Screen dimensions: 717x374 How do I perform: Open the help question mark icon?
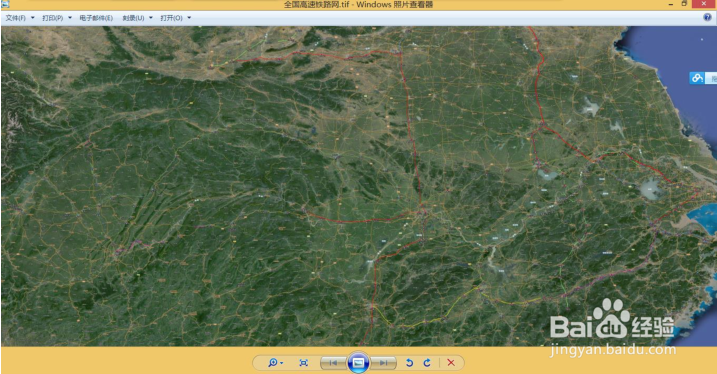coord(707,17)
